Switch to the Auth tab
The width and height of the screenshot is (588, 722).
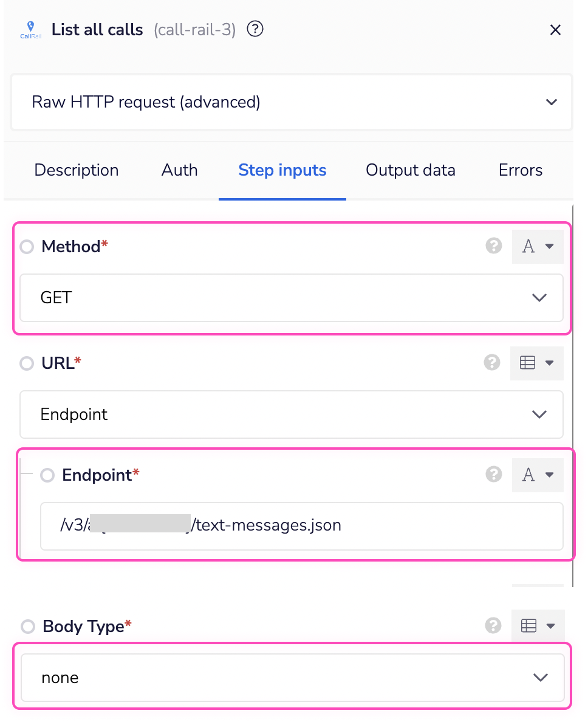coord(179,170)
